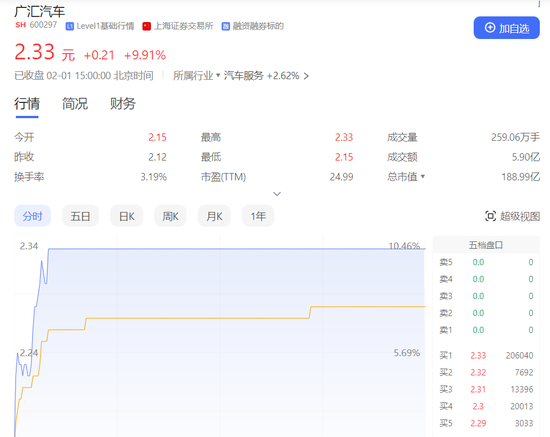Screen dimensions: 550x437
Task: Click the 融资融券标的 badge icon
Action: (226, 26)
